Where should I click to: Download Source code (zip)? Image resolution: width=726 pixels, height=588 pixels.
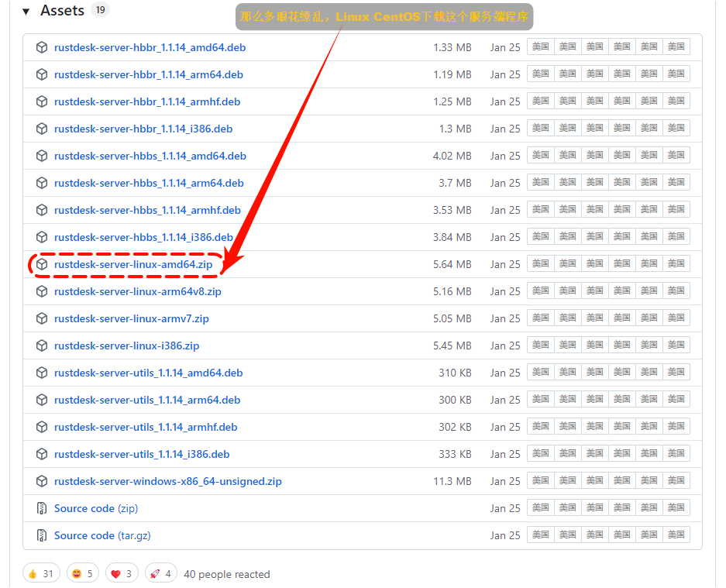coord(96,508)
